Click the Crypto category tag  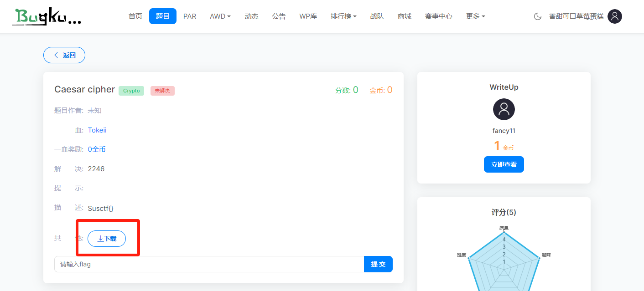131,91
